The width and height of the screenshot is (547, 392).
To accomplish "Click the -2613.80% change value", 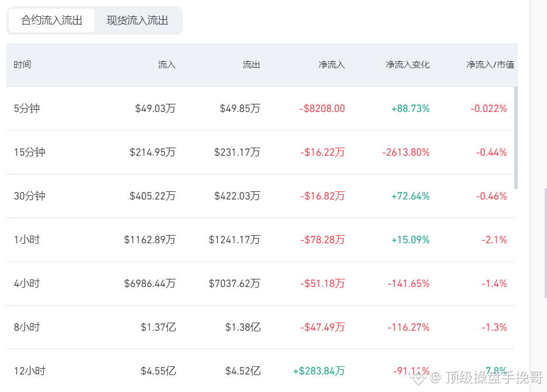I will click(406, 152).
